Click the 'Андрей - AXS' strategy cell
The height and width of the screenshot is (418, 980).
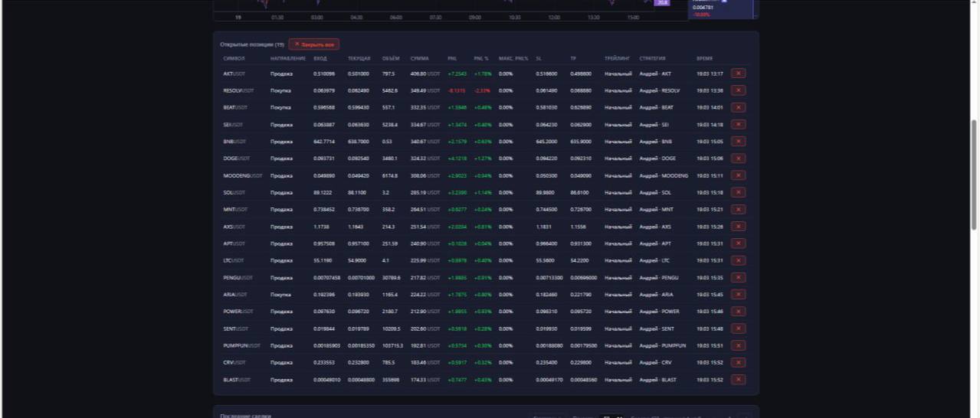point(655,226)
